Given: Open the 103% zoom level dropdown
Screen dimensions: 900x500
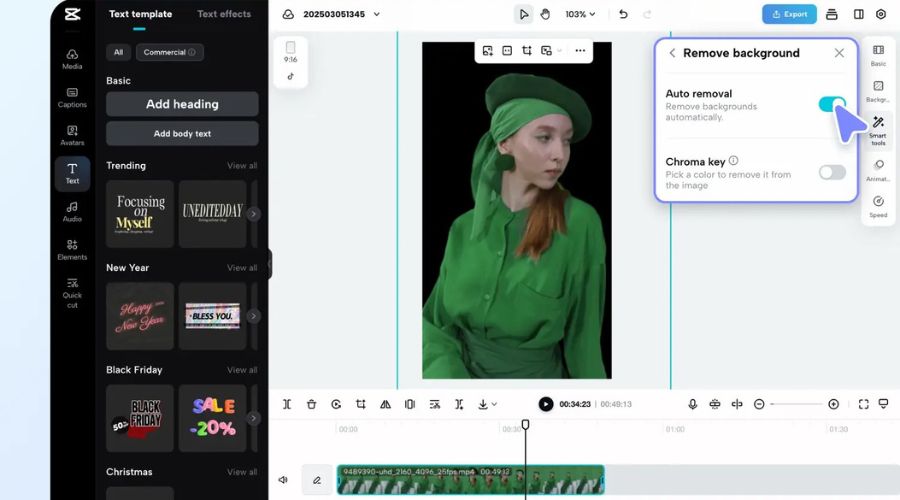Looking at the screenshot, I should [580, 14].
